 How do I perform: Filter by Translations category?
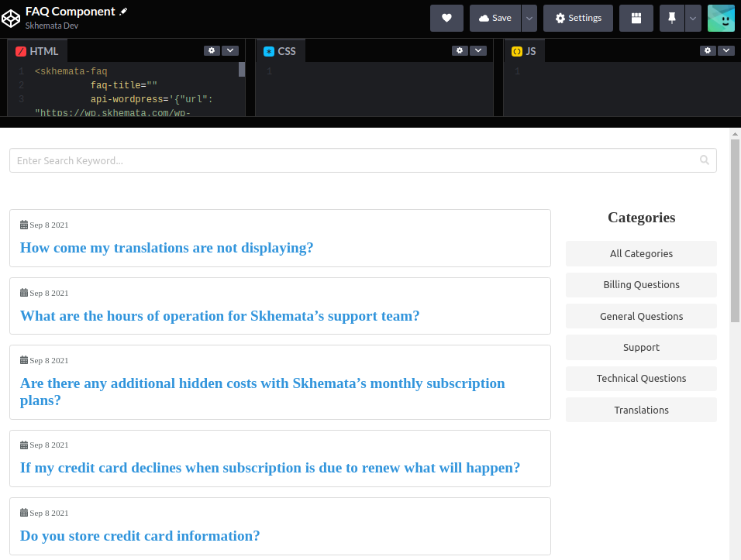(x=641, y=410)
